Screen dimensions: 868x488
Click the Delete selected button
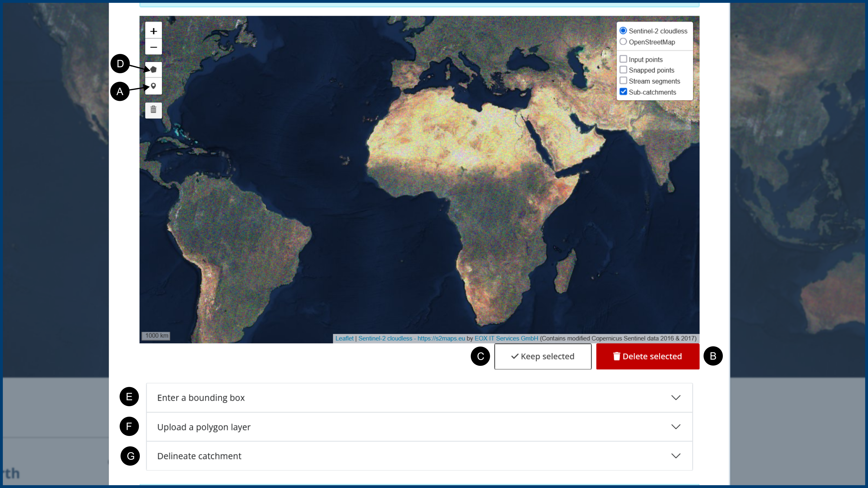click(647, 356)
